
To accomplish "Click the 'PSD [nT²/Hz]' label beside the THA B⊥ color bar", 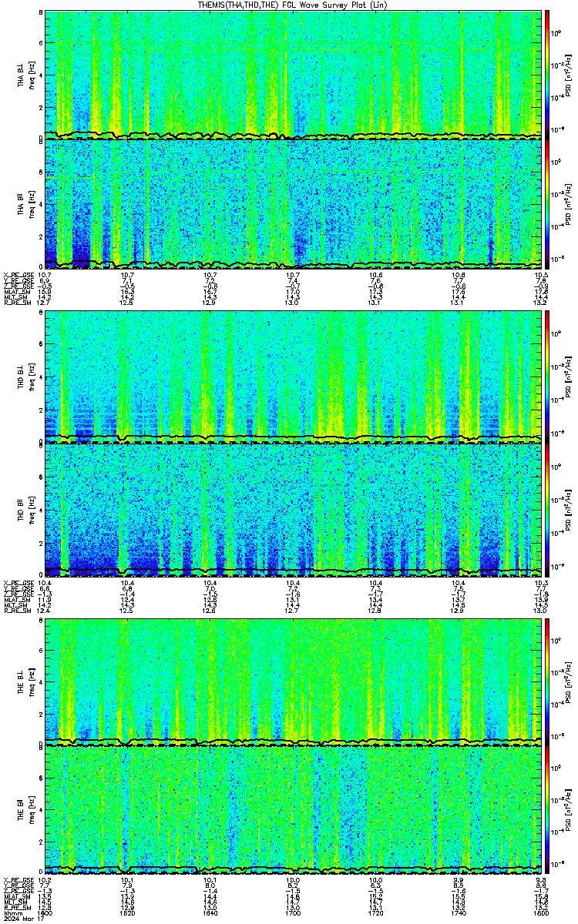I will 570,75.
